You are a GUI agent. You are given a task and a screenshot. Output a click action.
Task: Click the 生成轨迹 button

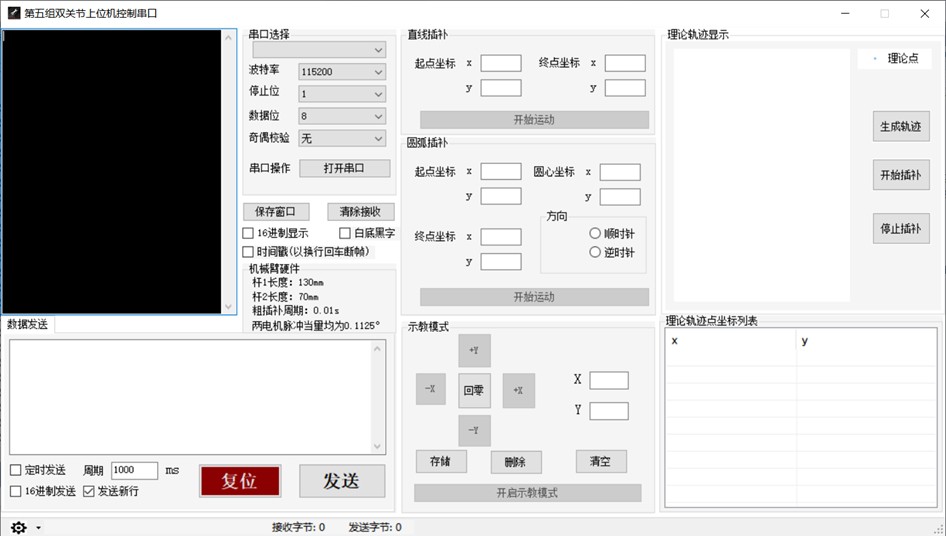[x=901, y=127]
